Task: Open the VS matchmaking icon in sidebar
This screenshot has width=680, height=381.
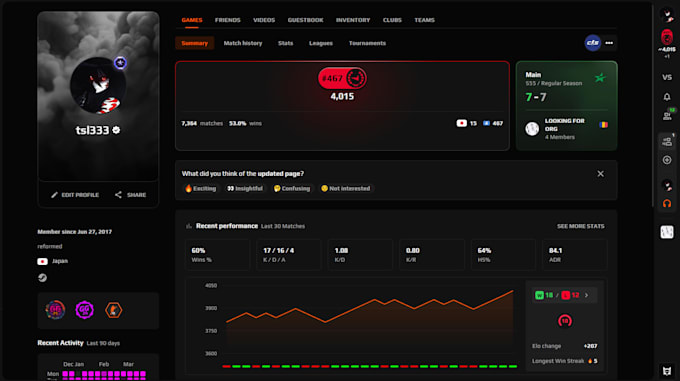Action: tap(667, 78)
